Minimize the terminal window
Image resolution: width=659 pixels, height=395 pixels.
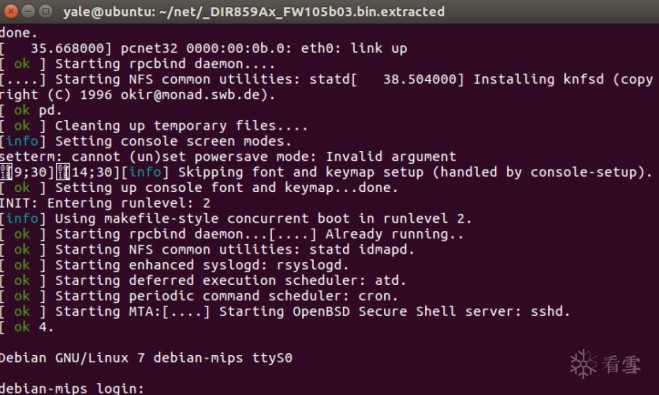click(28, 11)
